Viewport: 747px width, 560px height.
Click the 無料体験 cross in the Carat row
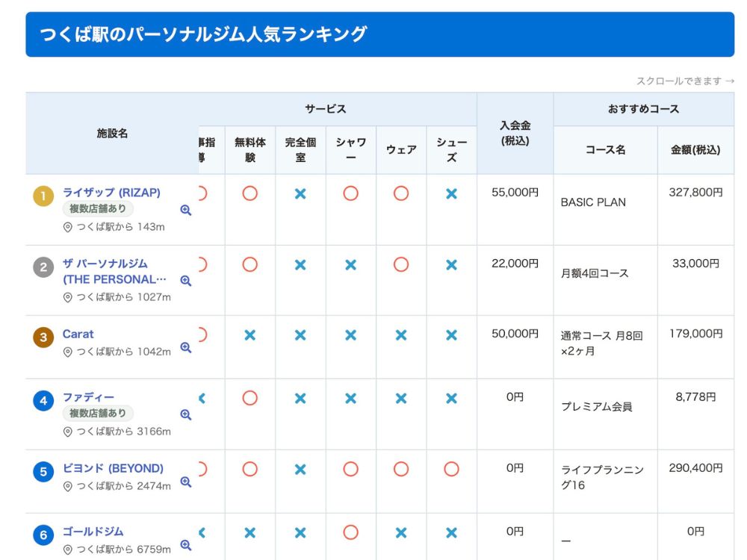click(x=250, y=335)
